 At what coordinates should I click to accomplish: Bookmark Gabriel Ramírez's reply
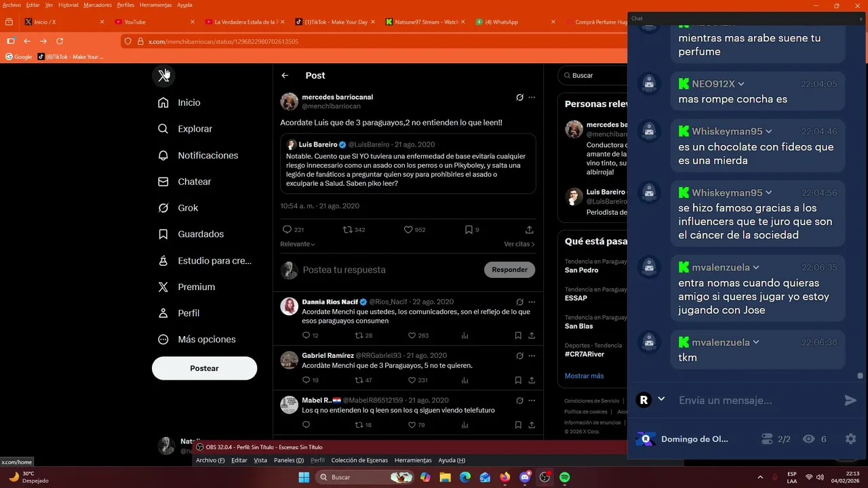coord(518,380)
